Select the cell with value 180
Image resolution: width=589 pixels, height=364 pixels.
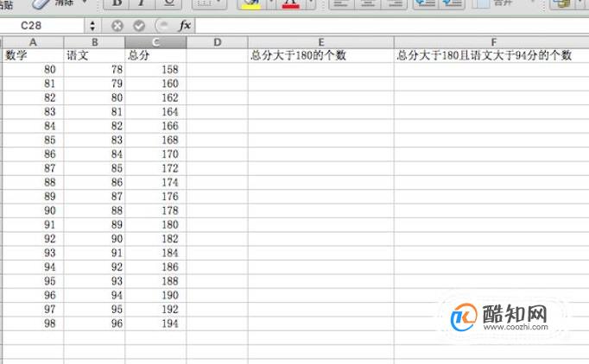156,225
